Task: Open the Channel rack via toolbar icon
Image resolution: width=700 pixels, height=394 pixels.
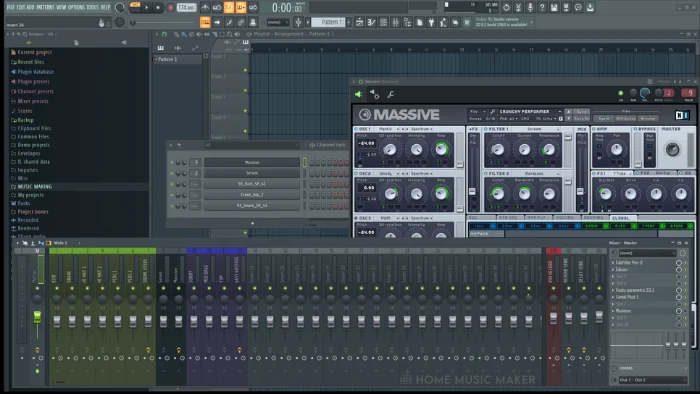Action: point(383,22)
